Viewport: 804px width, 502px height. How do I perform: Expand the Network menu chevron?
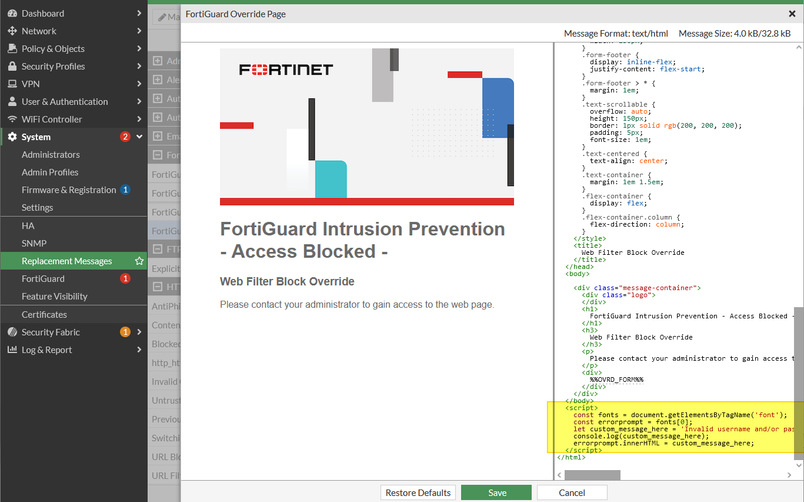pyautogui.click(x=139, y=31)
